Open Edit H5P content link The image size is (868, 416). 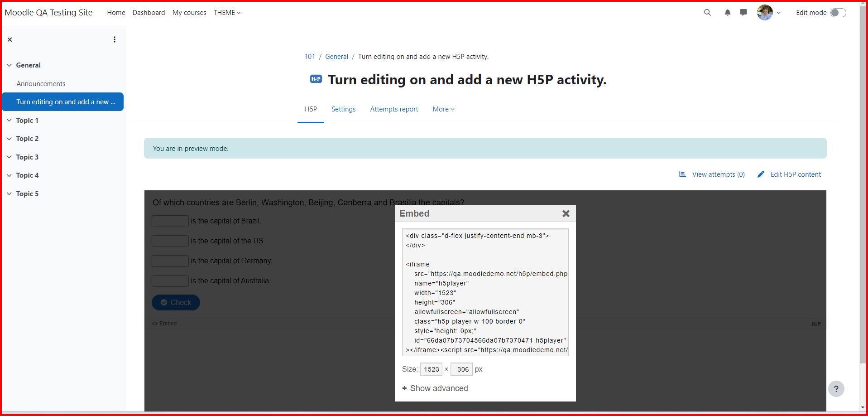[796, 174]
